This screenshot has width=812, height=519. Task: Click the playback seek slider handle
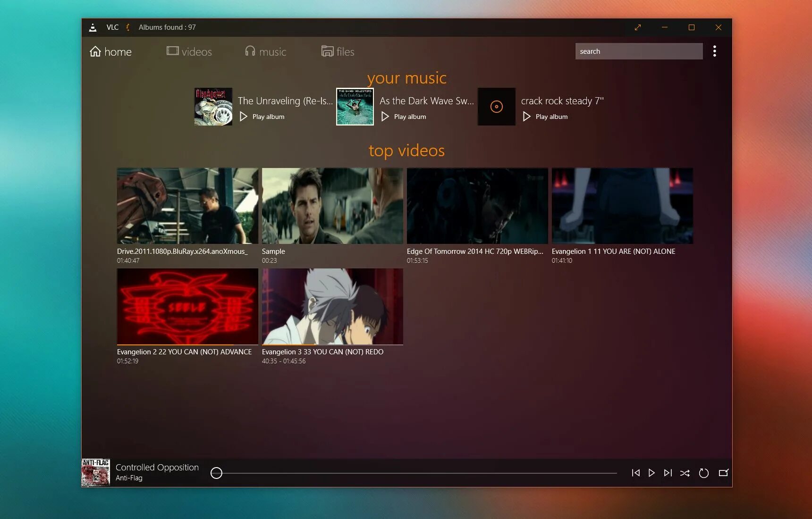pos(216,473)
